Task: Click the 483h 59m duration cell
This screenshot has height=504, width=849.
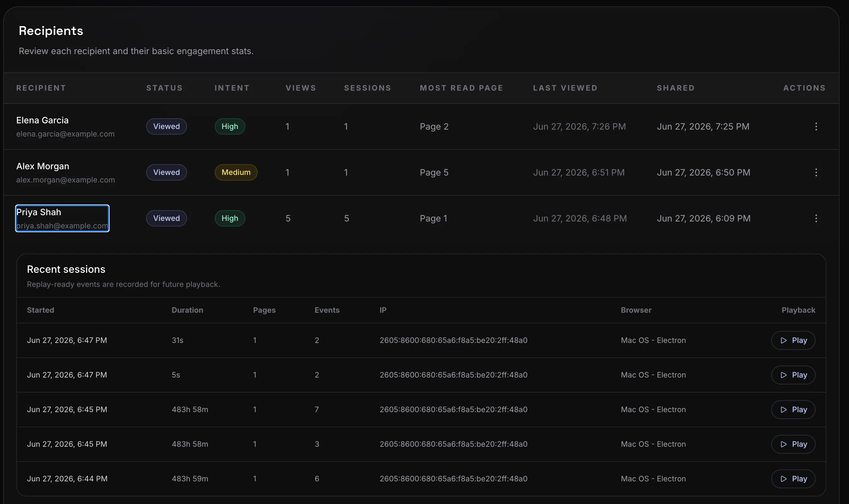Action: [190, 479]
